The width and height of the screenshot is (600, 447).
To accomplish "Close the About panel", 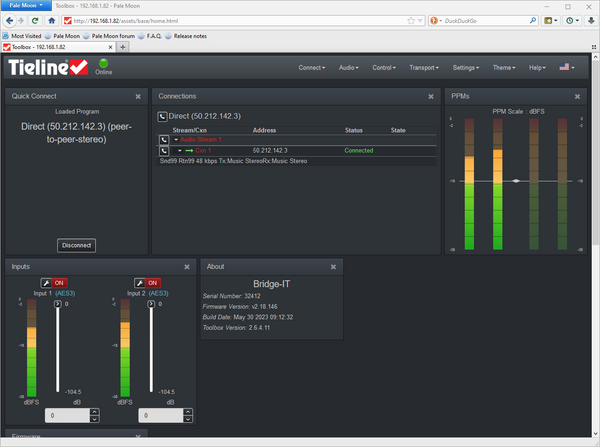I will pyautogui.click(x=333, y=267).
